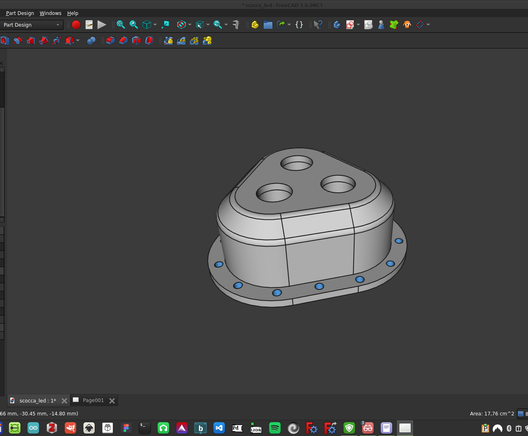Expand the link actions dropdown arrow
Image resolution: width=528 pixels, height=436 pixels.
(289, 25)
